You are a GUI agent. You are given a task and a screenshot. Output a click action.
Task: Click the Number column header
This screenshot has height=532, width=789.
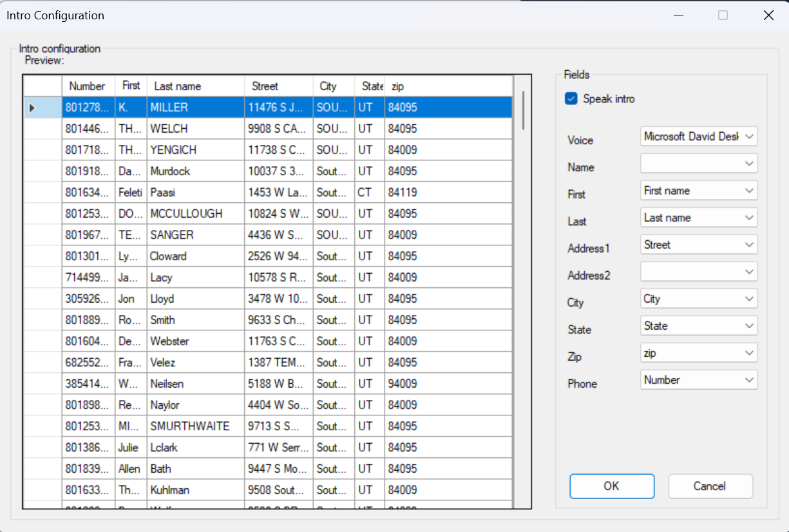pos(88,86)
